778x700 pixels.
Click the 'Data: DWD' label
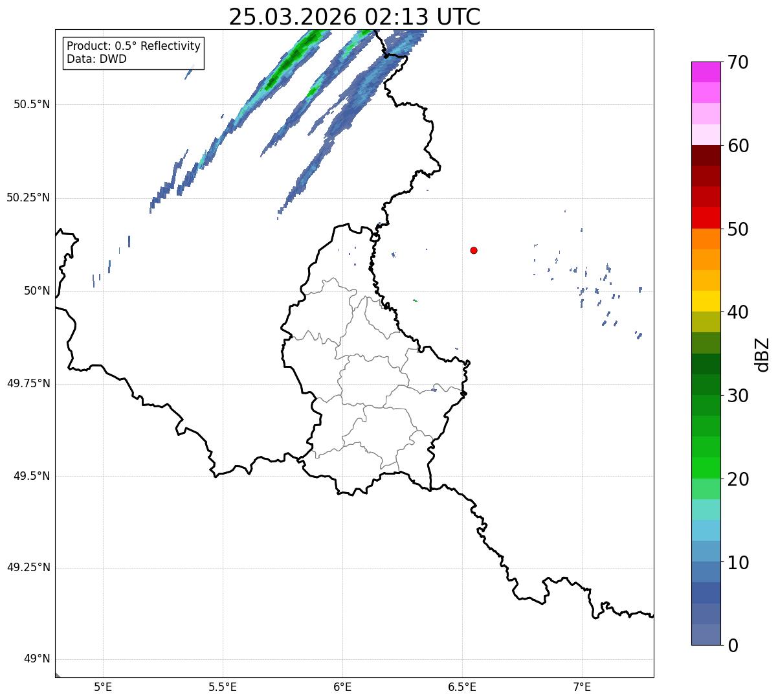[97, 59]
